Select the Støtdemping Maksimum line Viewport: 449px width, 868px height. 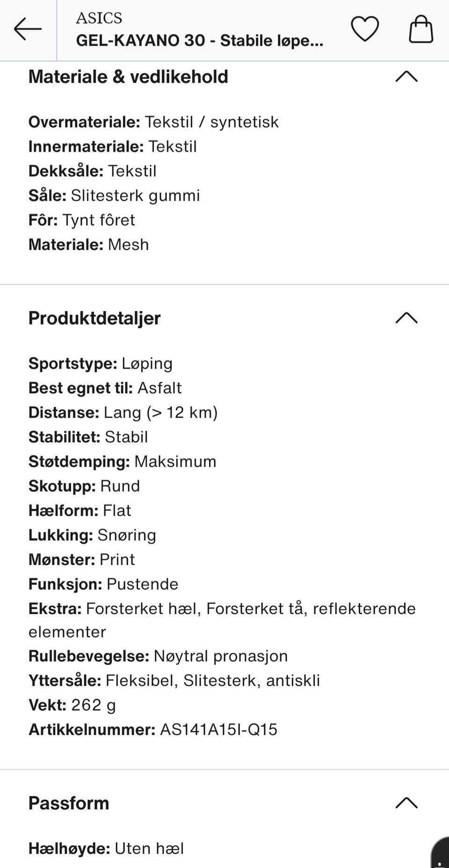(123, 462)
